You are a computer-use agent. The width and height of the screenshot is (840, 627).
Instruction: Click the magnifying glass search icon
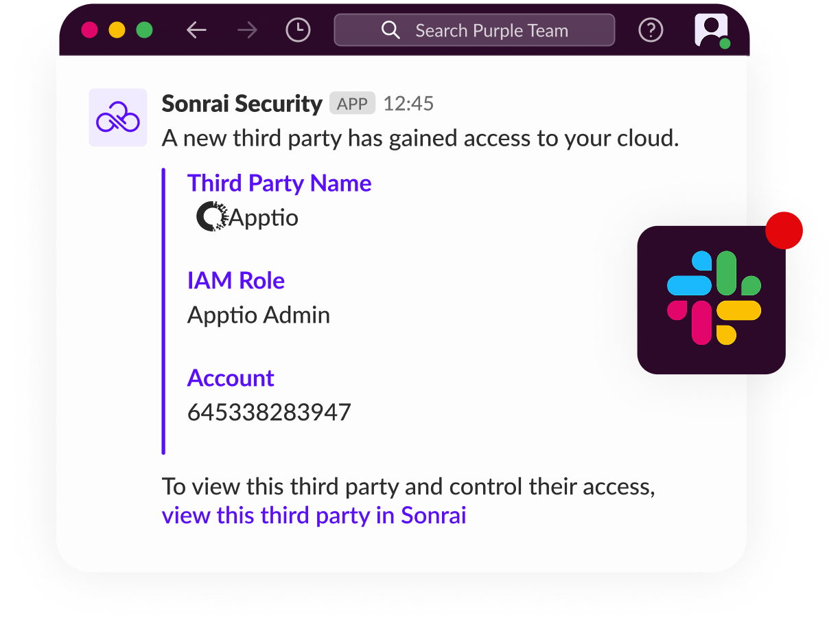pyautogui.click(x=390, y=30)
